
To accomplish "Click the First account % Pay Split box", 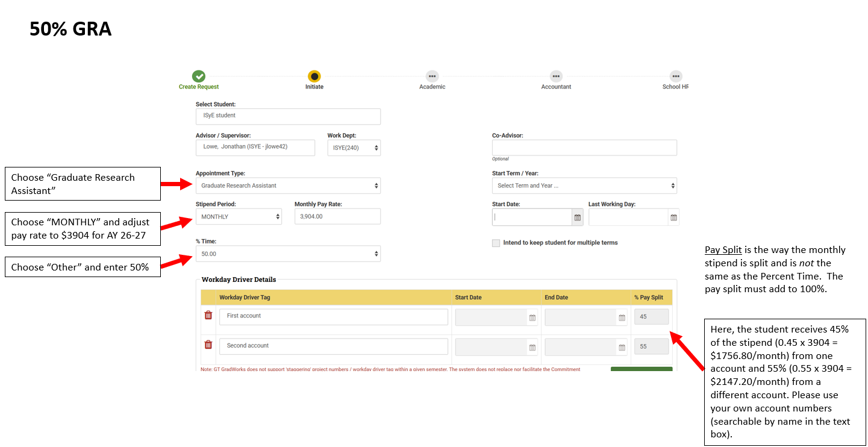I will click(651, 317).
